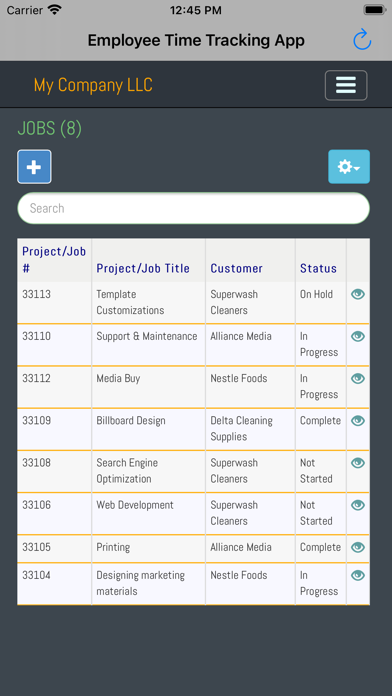Tap the blue refresh arrow icon
This screenshot has height=696, width=392.
coord(362,40)
